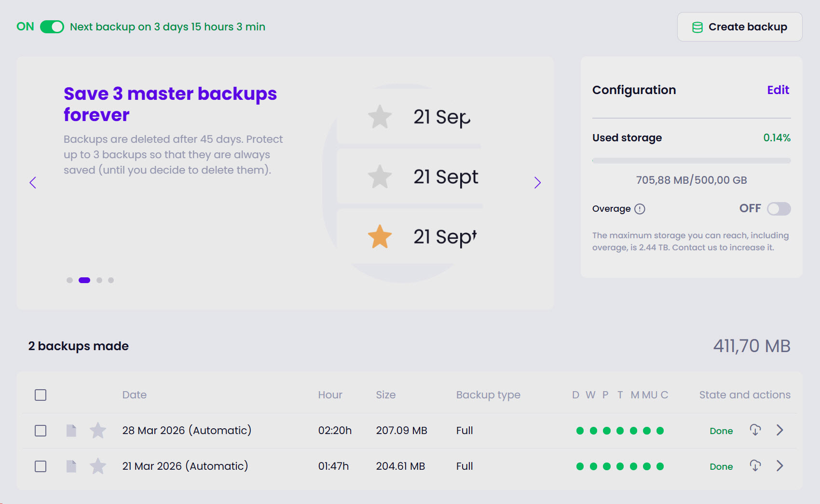Expand details for the 28 Mar 2026 backup
Image resolution: width=820 pixels, height=504 pixels.
point(779,430)
